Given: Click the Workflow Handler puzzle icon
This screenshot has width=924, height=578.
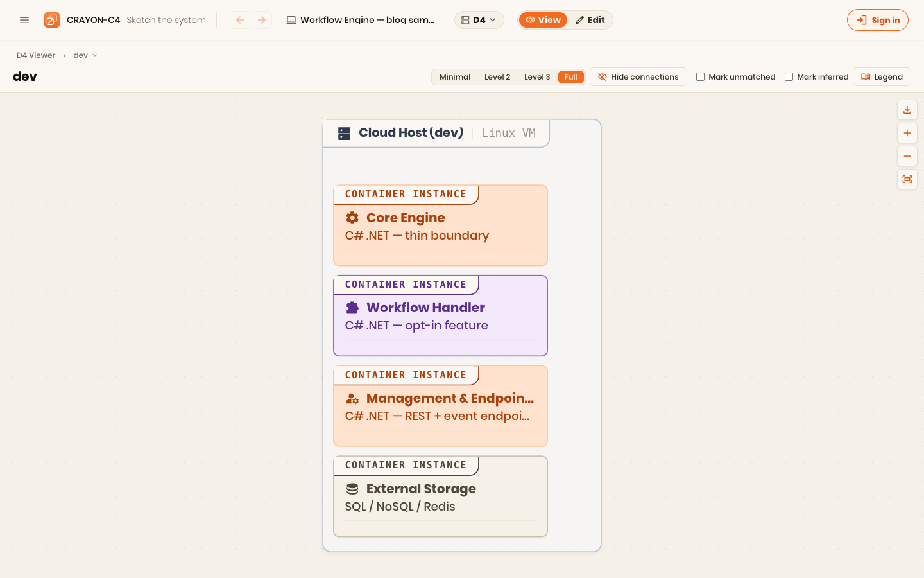Looking at the screenshot, I should (x=352, y=308).
